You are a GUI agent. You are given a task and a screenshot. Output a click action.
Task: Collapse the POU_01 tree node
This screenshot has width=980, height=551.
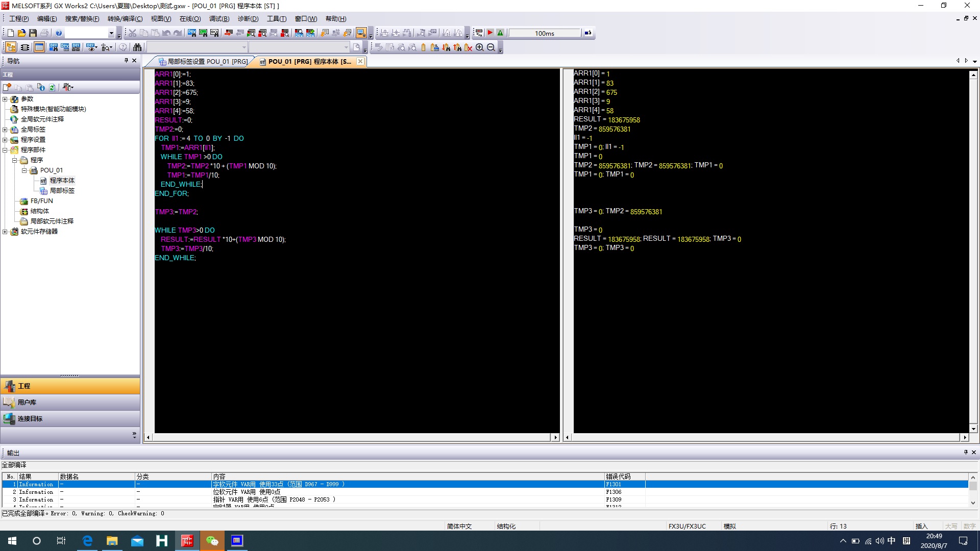coord(24,170)
